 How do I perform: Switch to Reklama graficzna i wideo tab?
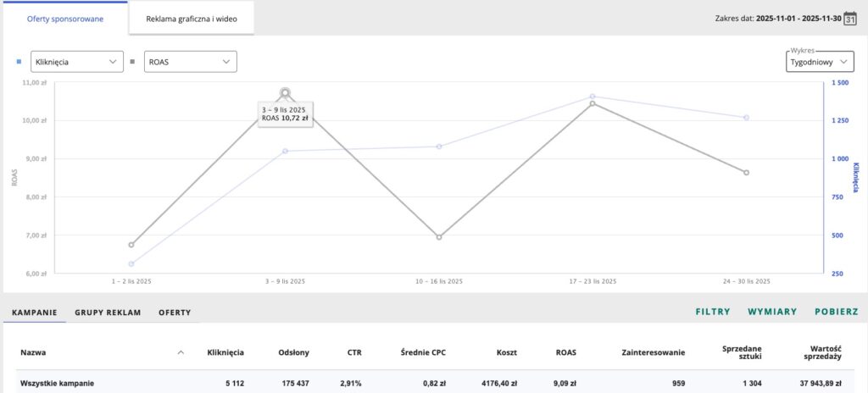(x=191, y=18)
